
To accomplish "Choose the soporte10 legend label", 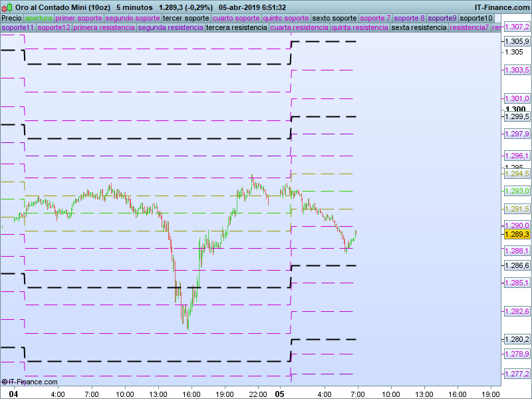I will pos(476,19).
